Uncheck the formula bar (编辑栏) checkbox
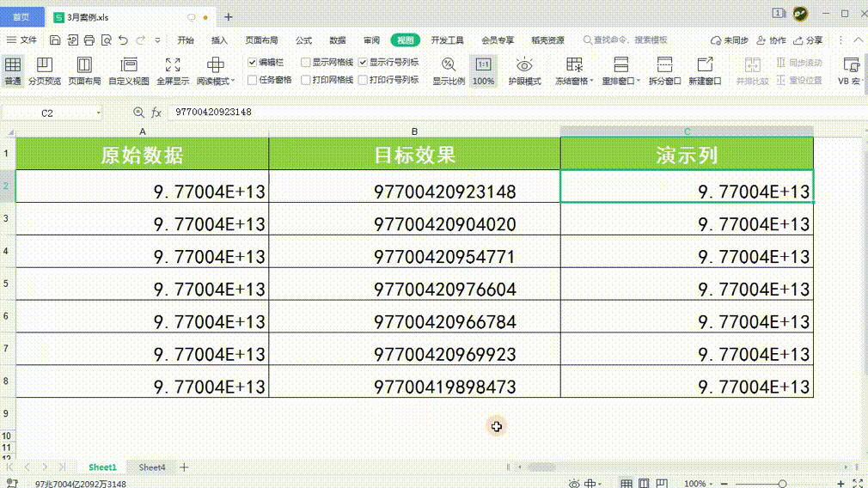Viewport: 868px width, 488px height. click(253, 63)
